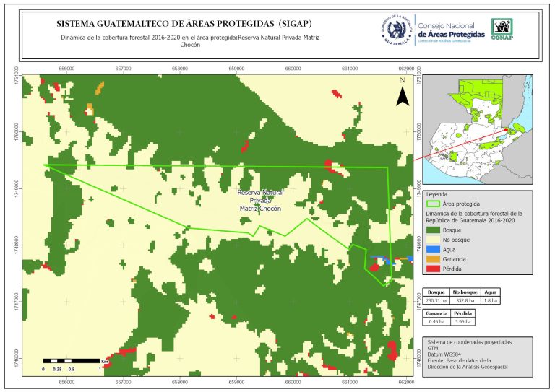Click the Pérdida 3.96 ha table cell
Viewport: 555px width, 392px height.
463,323
